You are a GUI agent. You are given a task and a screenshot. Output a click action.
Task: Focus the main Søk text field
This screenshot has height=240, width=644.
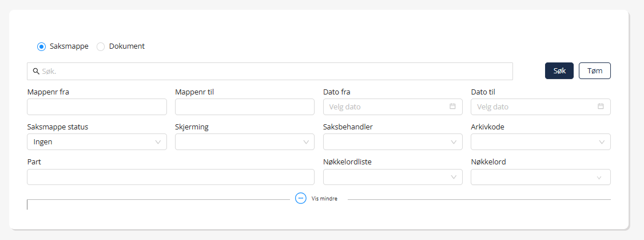point(275,72)
